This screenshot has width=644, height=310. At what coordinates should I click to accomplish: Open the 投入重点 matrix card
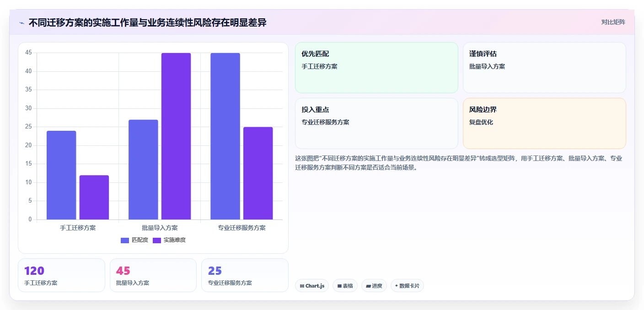(x=376, y=123)
